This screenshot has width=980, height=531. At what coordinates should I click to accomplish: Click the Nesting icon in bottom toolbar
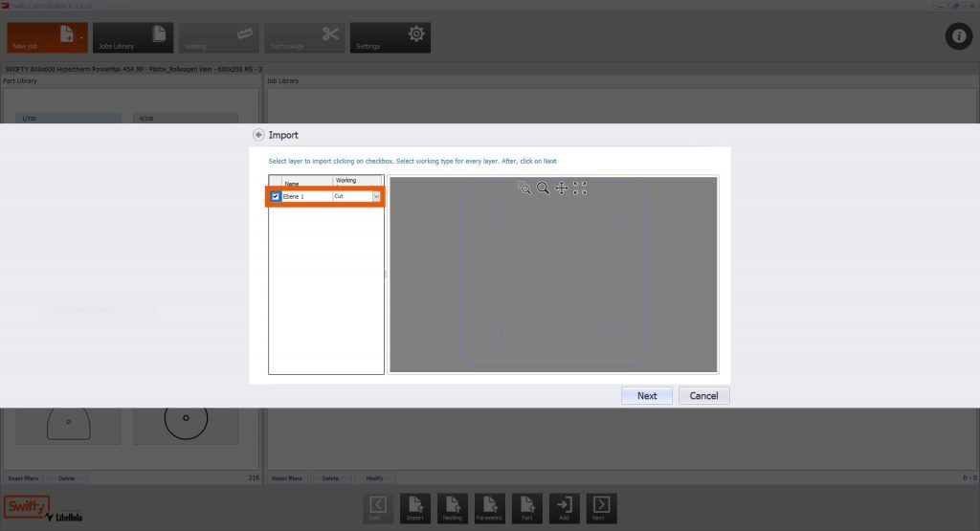pyautogui.click(x=453, y=508)
